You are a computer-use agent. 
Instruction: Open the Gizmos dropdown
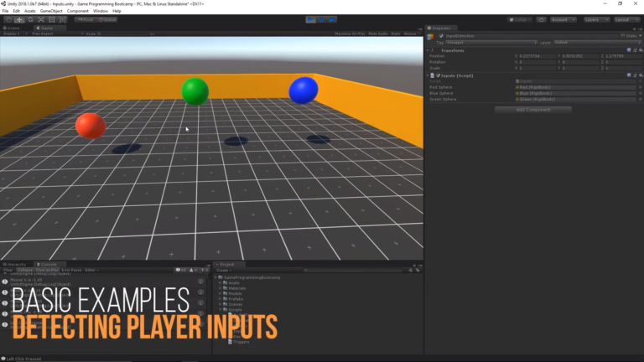[412, 34]
